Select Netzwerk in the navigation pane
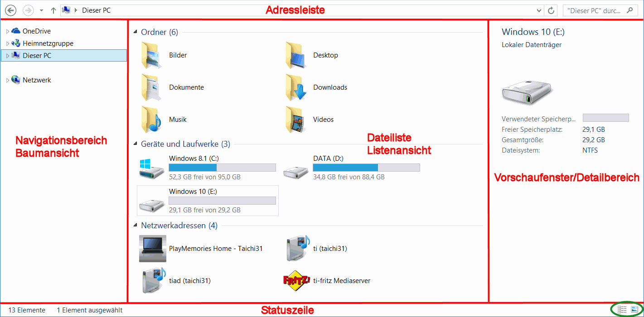This screenshot has width=644, height=317. pos(37,80)
